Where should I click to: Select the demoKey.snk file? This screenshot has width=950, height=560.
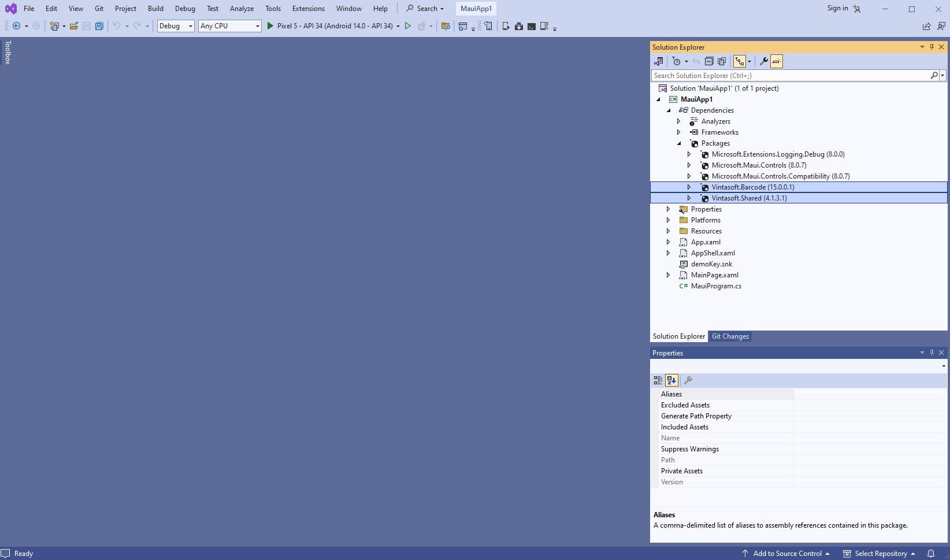click(x=711, y=264)
